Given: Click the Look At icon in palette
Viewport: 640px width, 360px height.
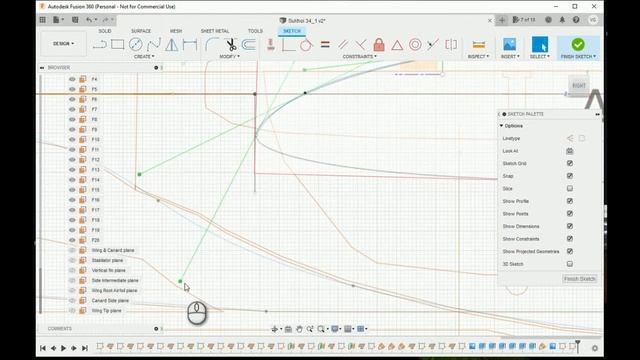Looking at the screenshot, I should pyautogui.click(x=570, y=151).
